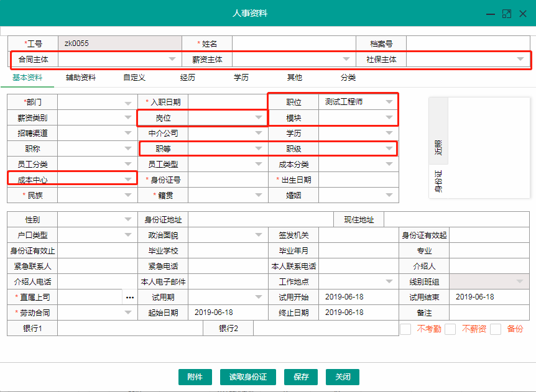This screenshot has width=536, height=392.
Task: Click the 附件 button
Action: pyautogui.click(x=195, y=377)
